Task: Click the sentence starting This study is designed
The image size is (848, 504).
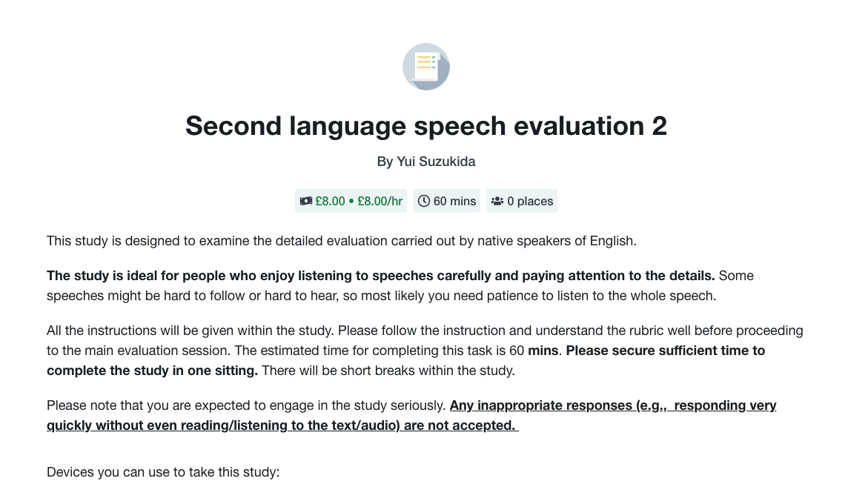Action: pos(341,241)
